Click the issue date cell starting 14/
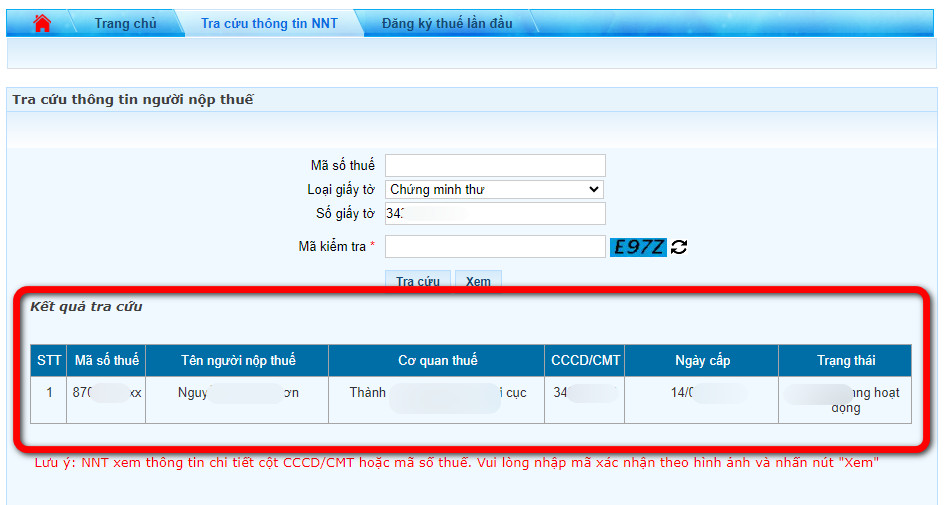 pyautogui.click(x=702, y=400)
